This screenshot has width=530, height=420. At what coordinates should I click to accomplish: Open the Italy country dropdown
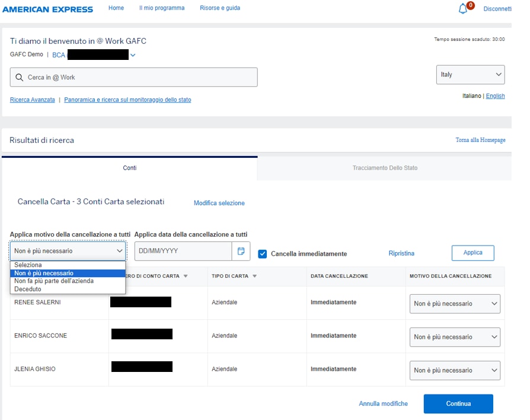[471, 75]
